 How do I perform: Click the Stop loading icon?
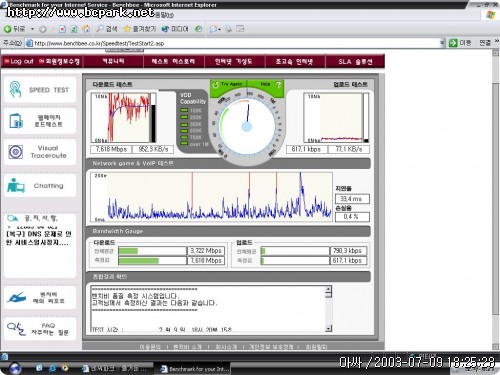(62, 29)
